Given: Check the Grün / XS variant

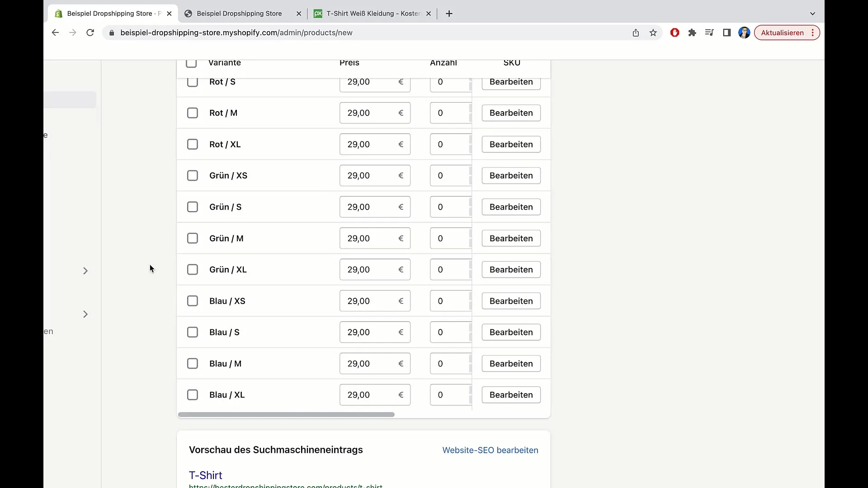Looking at the screenshot, I should coord(193,175).
